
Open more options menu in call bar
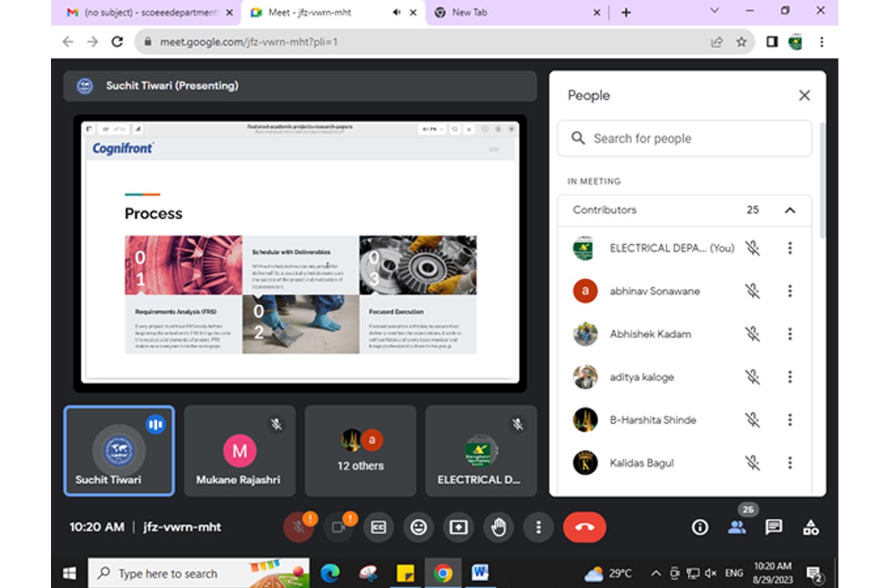(x=538, y=527)
